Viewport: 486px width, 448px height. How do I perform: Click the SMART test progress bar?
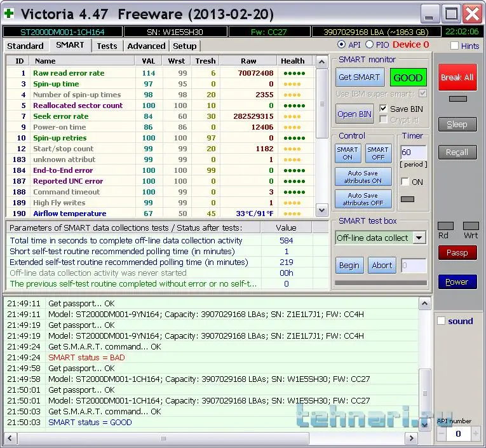[381, 283]
